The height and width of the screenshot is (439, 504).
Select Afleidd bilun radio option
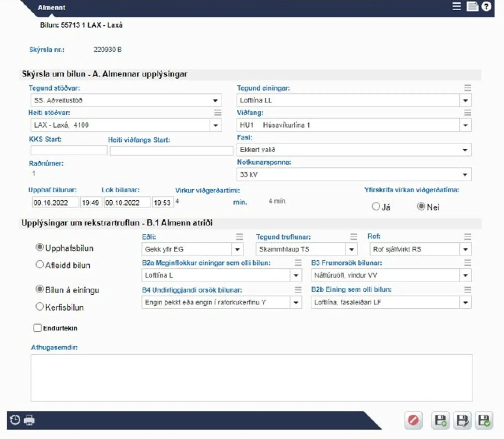(x=40, y=264)
